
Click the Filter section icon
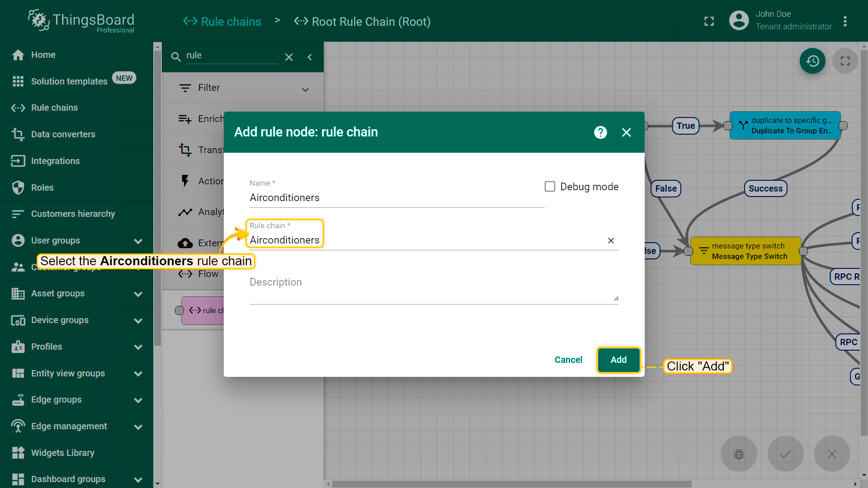tap(185, 88)
